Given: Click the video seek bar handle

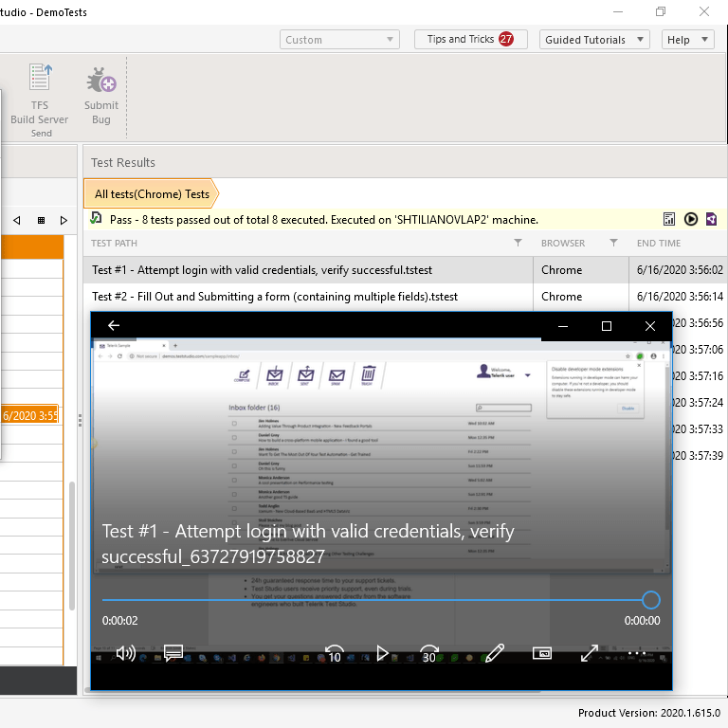Looking at the screenshot, I should click(651, 600).
